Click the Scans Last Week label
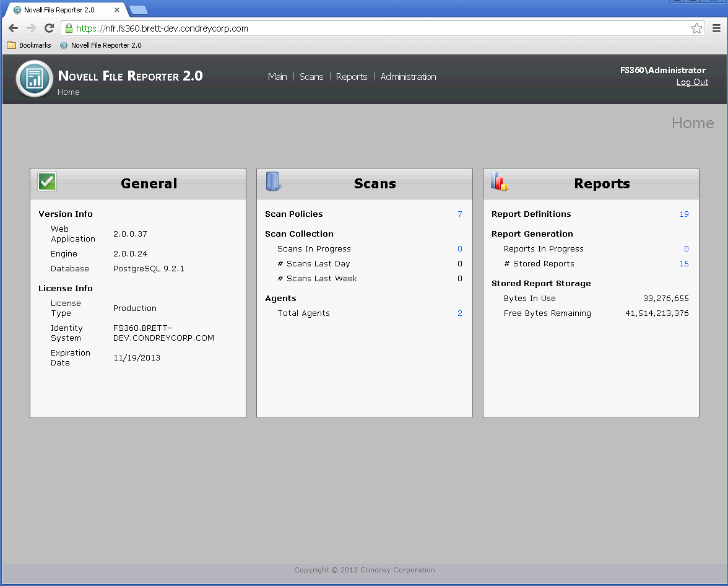This screenshot has width=728, height=586. [317, 279]
